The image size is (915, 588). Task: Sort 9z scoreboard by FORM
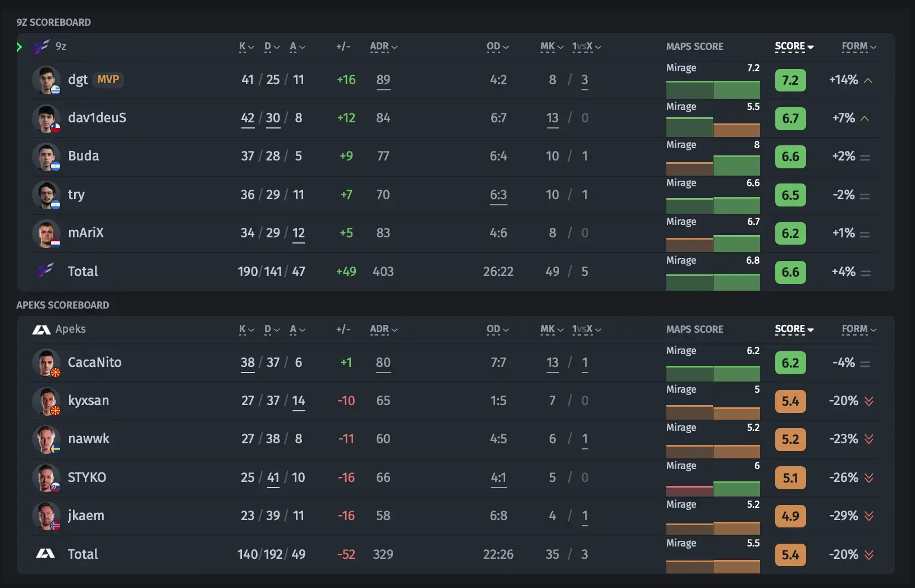point(859,47)
